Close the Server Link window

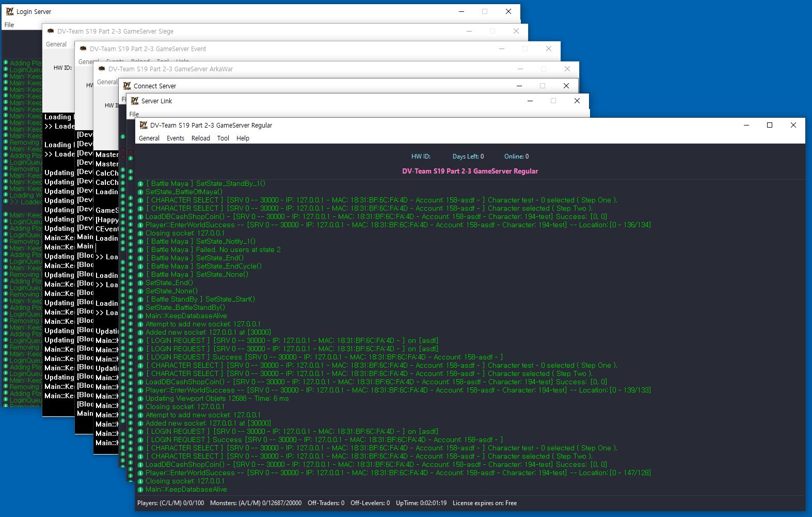pos(577,101)
